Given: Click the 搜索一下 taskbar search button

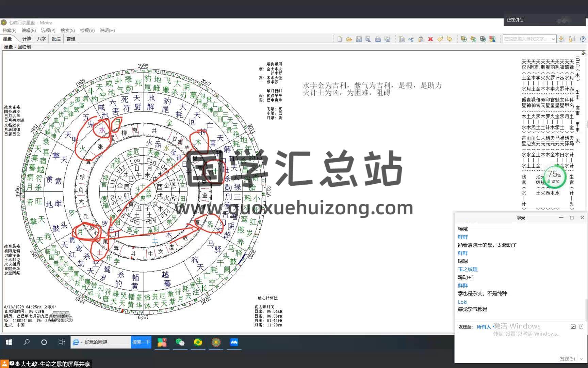Looking at the screenshot, I should pyautogui.click(x=141, y=342).
